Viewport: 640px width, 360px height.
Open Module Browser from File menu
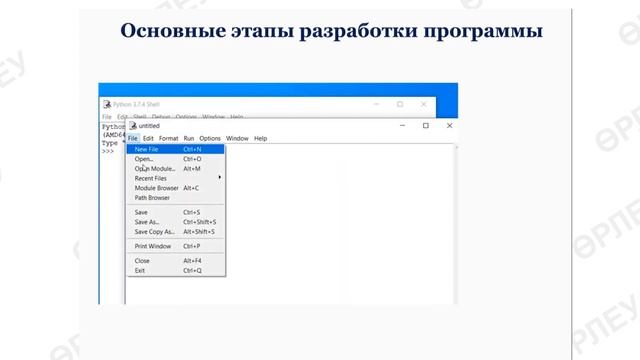pos(176,188)
